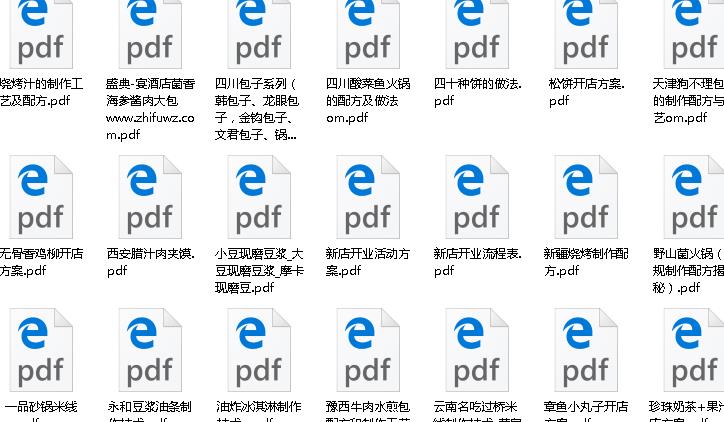
Task: Select the 豫西牛肉水煎包 PDF icon
Action: point(368,350)
